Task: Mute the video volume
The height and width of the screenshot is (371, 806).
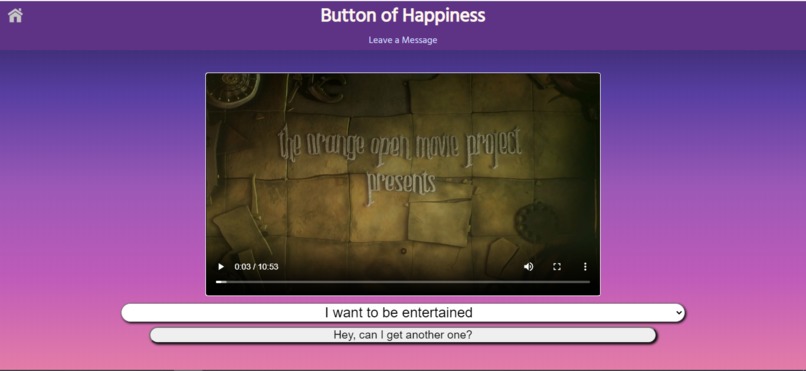Action: point(528,267)
